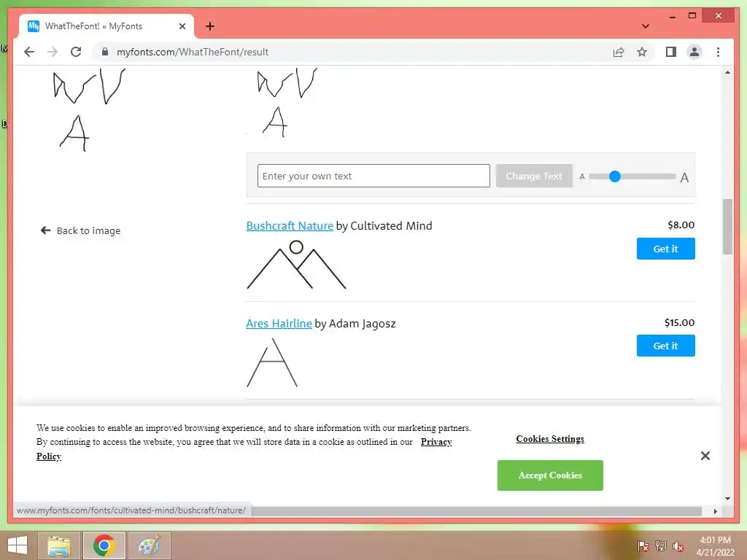Click the network tray icon

[x=660, y=545]
